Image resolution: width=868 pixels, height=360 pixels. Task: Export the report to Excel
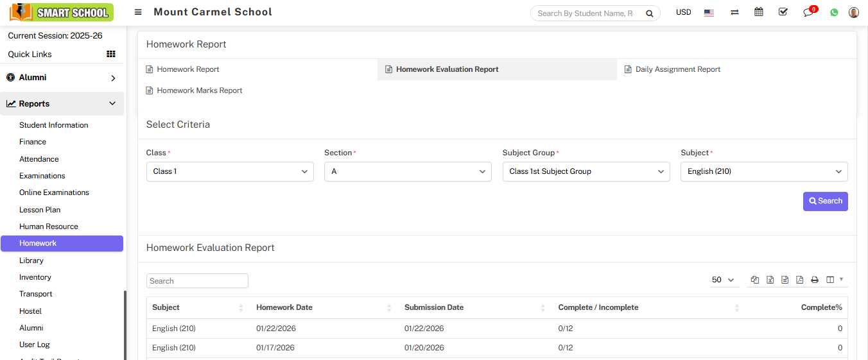click(x=770, y=280)
